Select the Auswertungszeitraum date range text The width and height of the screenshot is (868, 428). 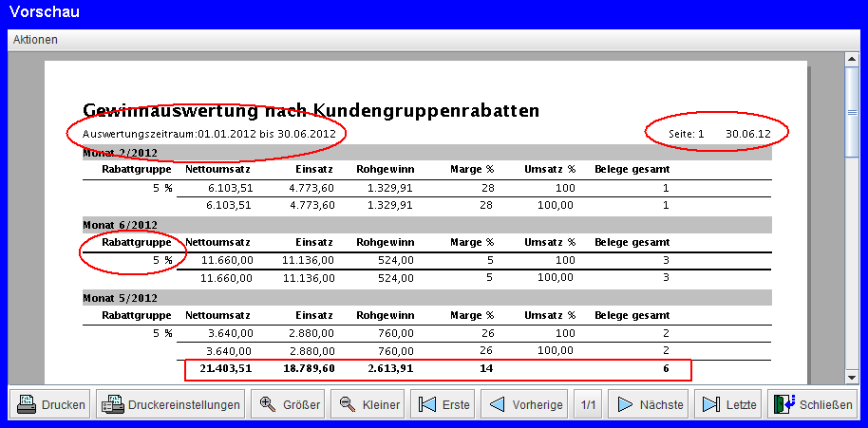click(209, 134)
